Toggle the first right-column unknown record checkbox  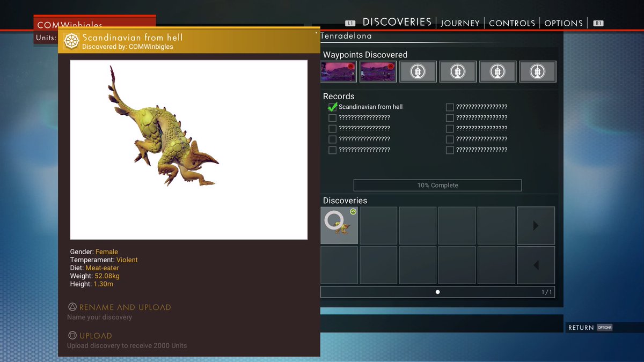(x=450, y=107)
